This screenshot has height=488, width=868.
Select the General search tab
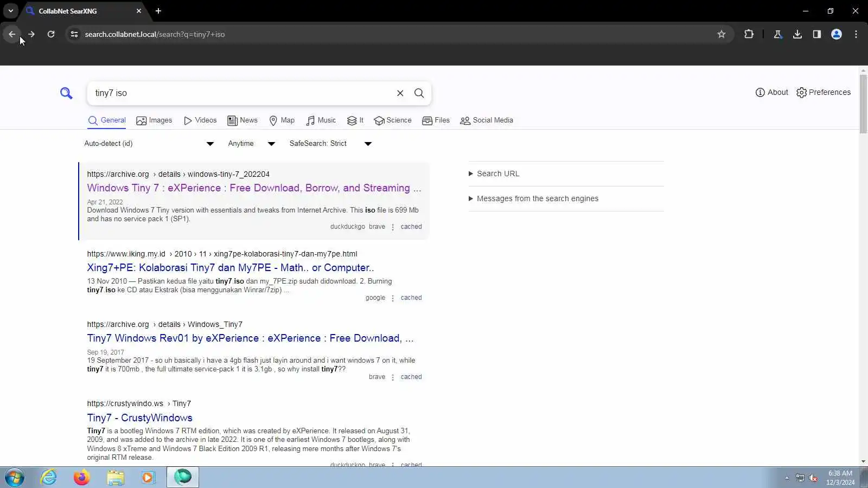coord(107,120)
